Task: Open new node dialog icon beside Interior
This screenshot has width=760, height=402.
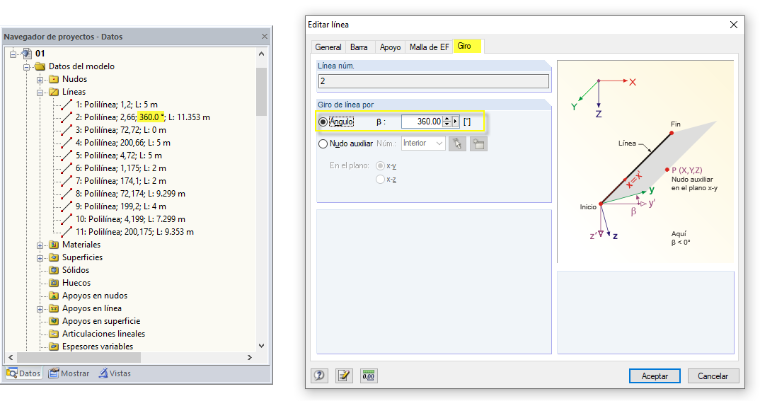Action: [x=478, y=144]
